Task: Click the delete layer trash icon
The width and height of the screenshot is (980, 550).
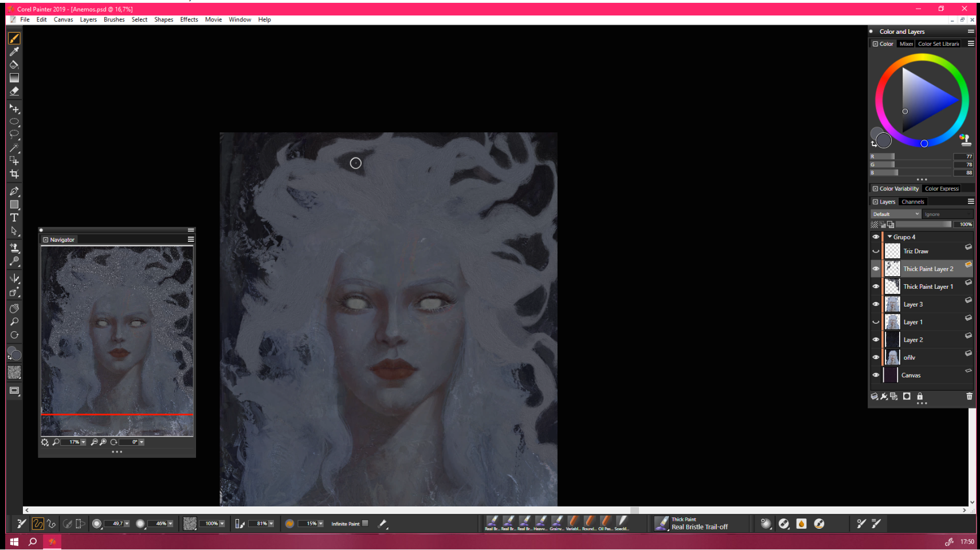Action: pos(969,396)
